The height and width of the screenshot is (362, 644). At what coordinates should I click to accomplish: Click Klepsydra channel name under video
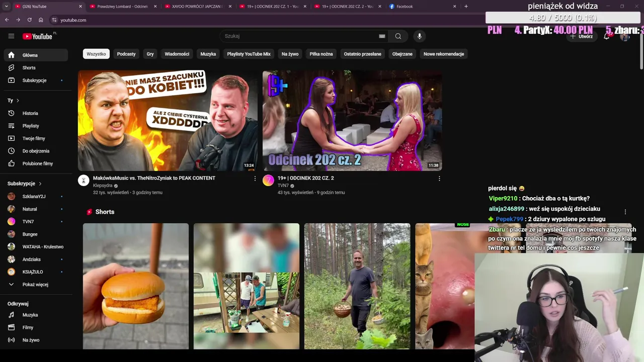pyautogui.click(x=103, y=186)
